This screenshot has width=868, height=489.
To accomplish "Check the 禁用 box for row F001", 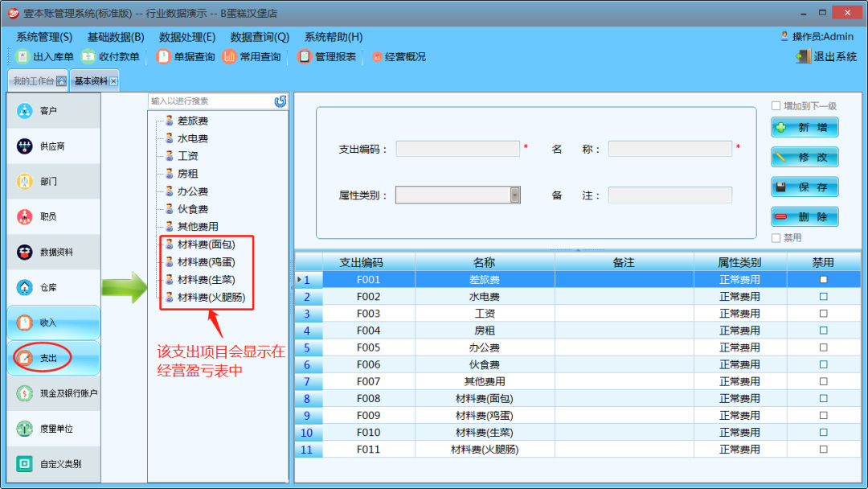I will click(x=823, y=280).
